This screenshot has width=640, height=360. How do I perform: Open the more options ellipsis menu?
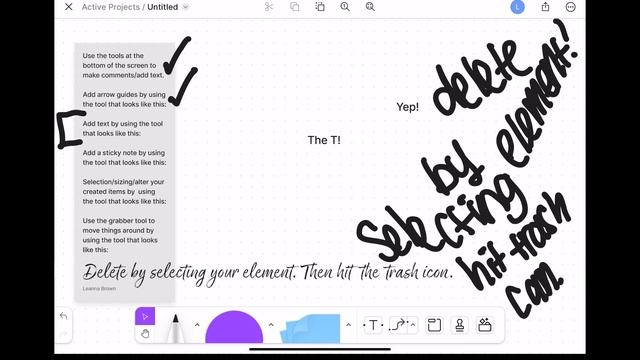(571, 7)
